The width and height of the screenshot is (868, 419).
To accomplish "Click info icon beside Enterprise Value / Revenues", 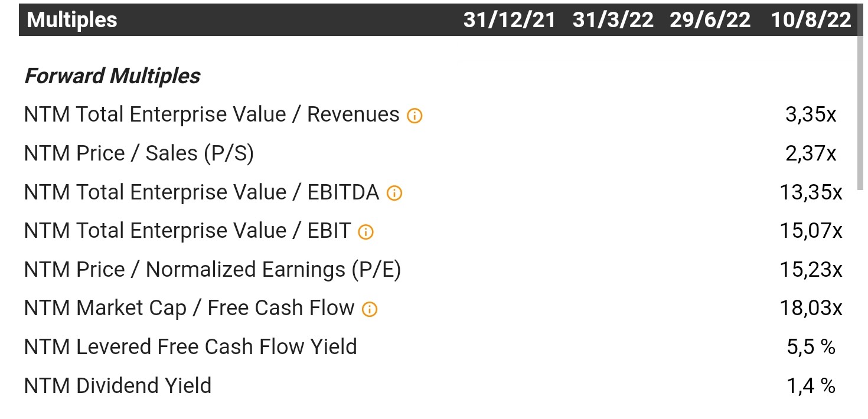I will pos(415,116).
